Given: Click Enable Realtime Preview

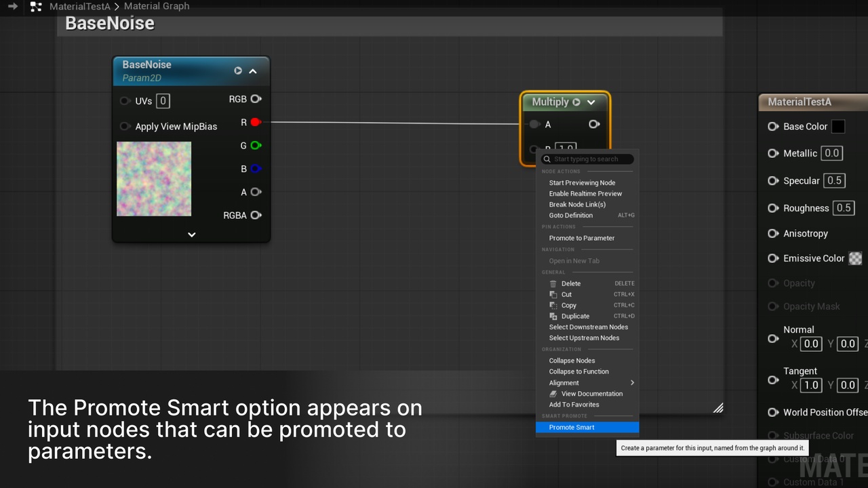Looking at the screenshot, I should (587, 194).
